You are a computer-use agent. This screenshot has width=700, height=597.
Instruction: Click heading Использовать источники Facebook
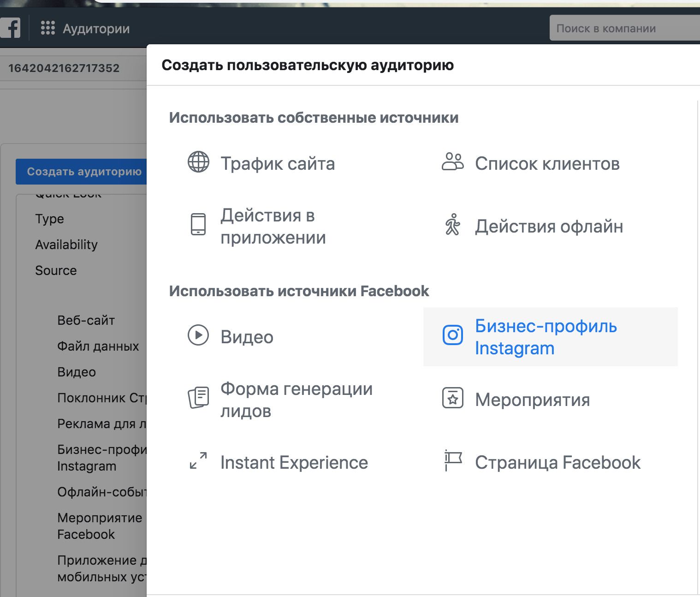tap(299, 291)
